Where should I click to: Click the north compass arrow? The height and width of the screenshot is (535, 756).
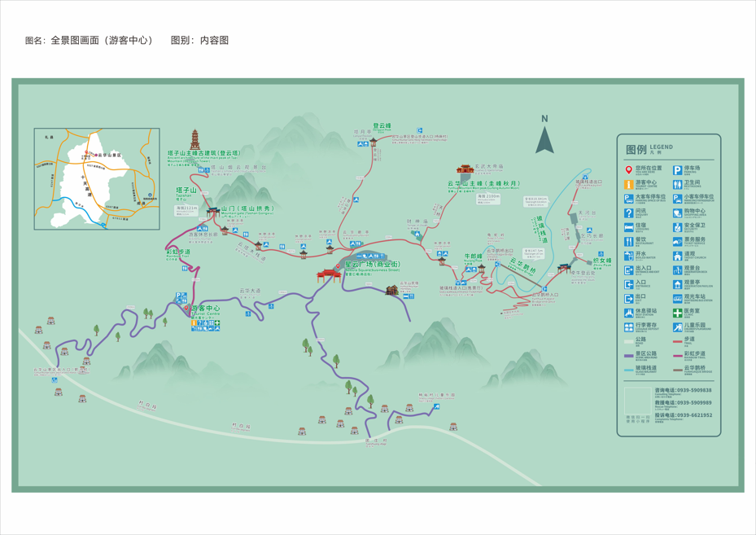pos(544,137)
